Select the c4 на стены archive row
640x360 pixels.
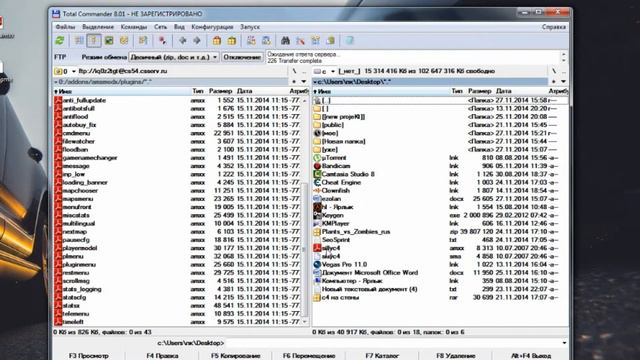click(x=440, y=297)
